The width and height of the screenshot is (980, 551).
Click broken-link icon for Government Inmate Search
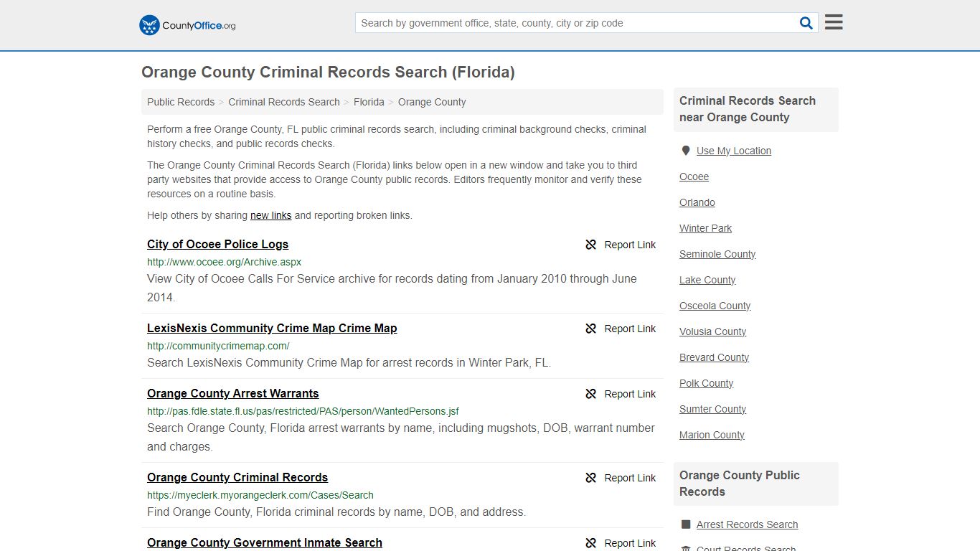[590, 543]
